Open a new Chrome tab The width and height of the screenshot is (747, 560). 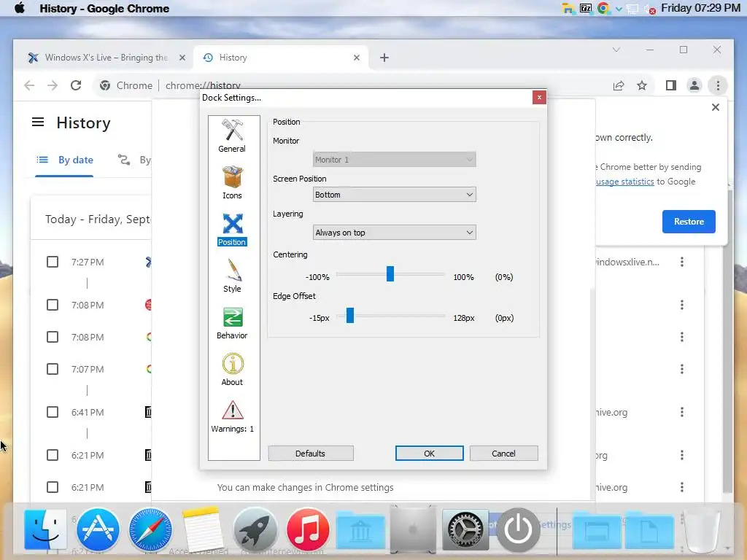tap(384, 58)
